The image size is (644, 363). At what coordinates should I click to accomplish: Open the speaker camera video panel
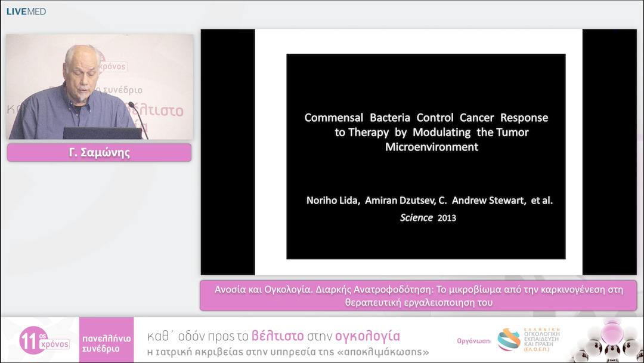[100, 87]
